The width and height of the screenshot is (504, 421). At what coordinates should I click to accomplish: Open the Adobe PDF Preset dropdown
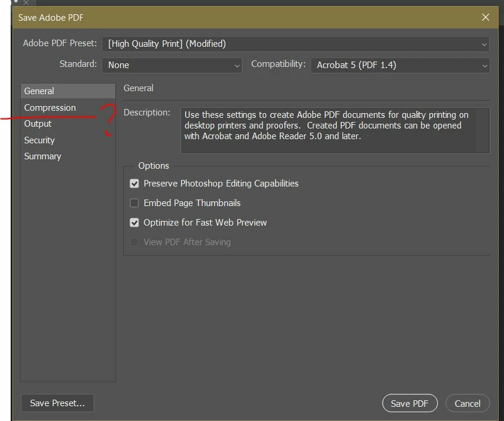coord(296,44)
